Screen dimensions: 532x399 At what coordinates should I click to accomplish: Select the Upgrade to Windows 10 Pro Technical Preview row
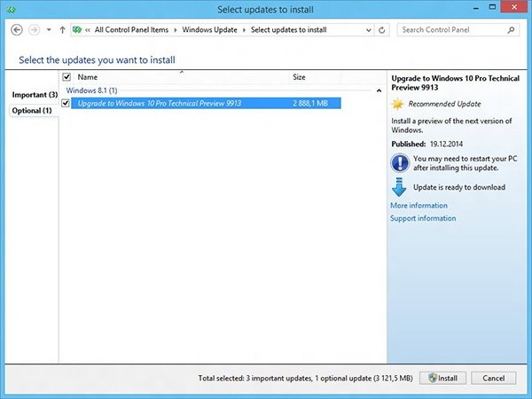(x=206, y=103)
